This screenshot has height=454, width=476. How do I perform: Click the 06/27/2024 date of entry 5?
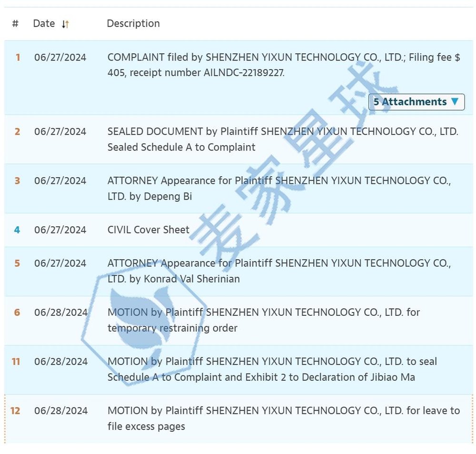(60, 263)
